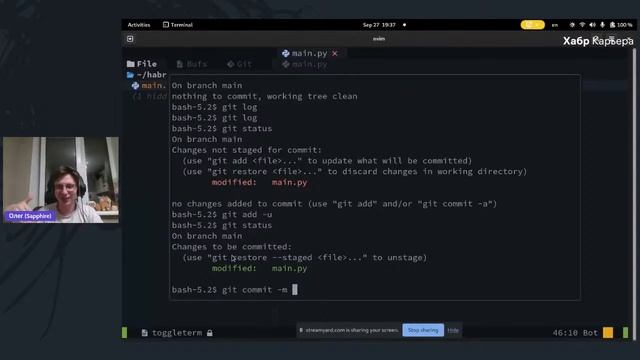This screenshot has height=360, width=640.
Task: Click the Bot scroll position label
Action: (590, 333)
